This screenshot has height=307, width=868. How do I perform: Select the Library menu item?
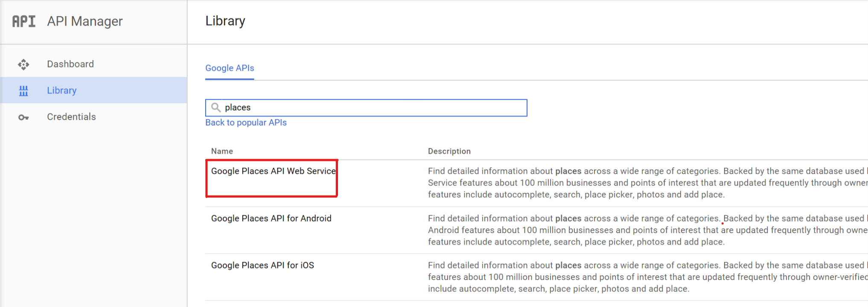coord(93,90)
